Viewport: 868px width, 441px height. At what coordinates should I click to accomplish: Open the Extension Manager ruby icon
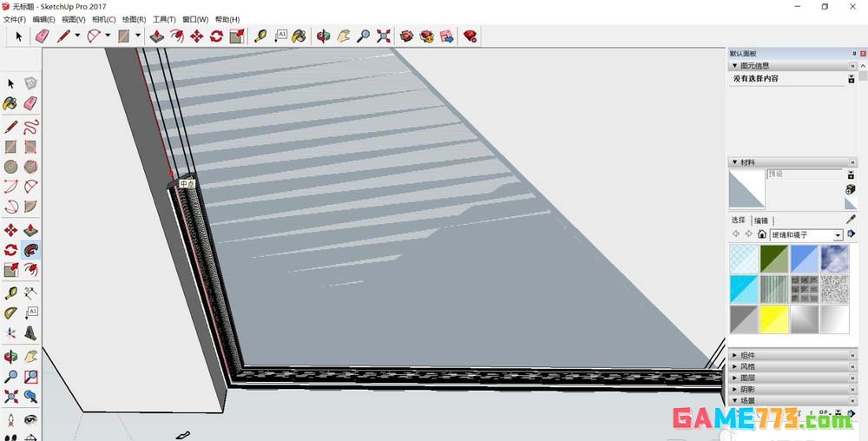[470, 36]
